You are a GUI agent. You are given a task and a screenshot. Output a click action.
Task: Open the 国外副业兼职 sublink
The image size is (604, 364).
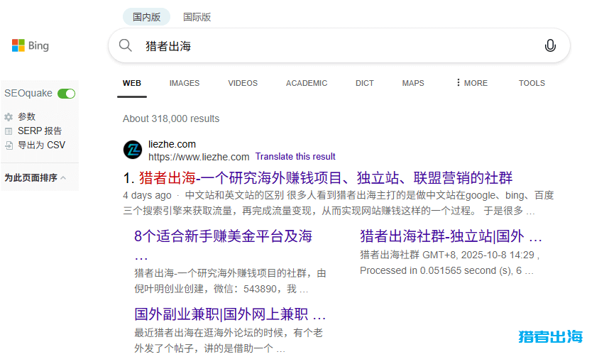230,314
